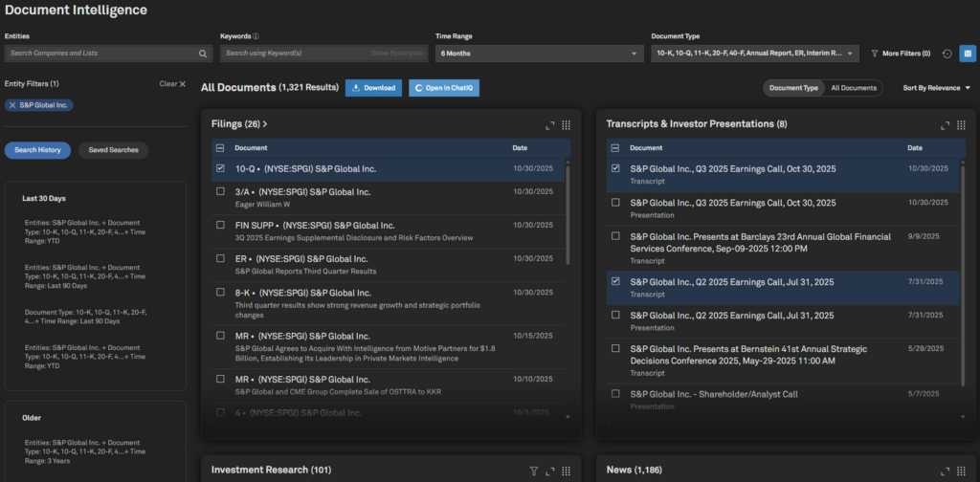Open the 10-Q S&P Global Inc. document

[305, 169]
